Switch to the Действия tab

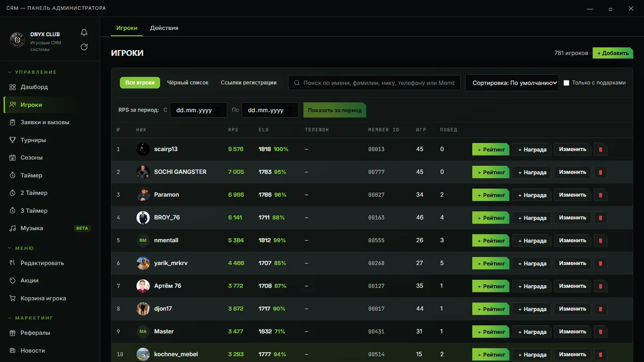[164, 28]
